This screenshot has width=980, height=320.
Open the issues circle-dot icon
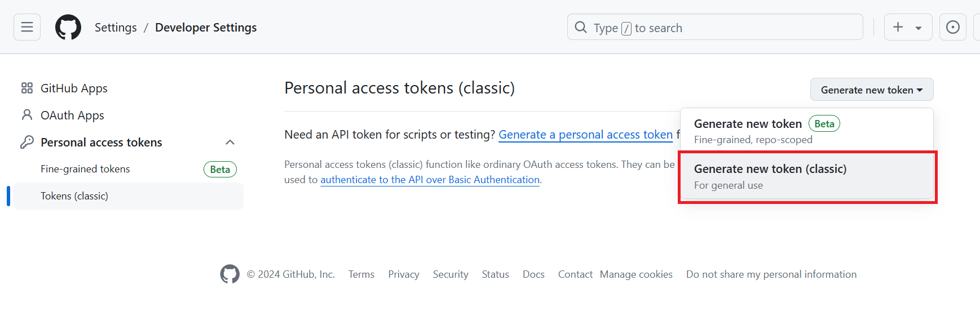953,27
